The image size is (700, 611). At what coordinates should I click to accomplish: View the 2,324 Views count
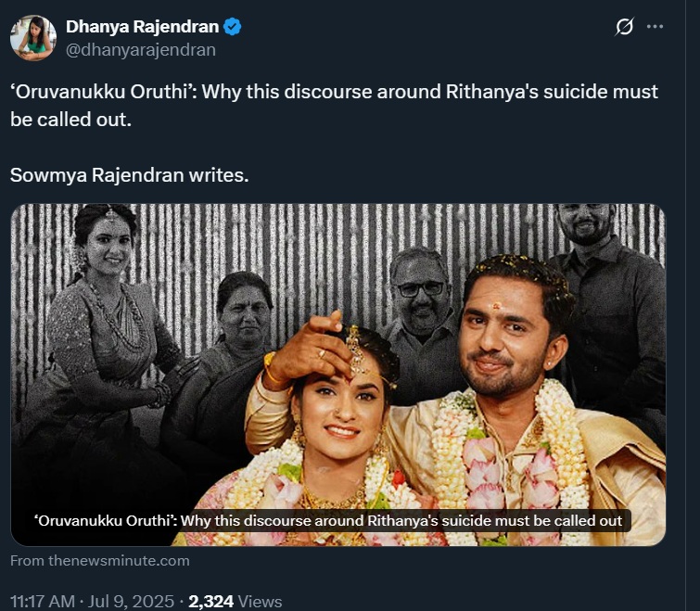210,602
